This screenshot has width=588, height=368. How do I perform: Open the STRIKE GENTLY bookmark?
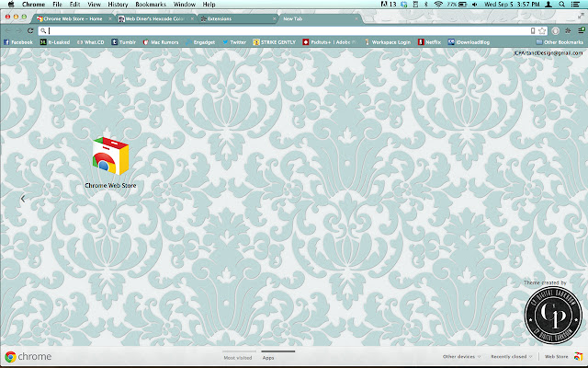tap(275, 42)
